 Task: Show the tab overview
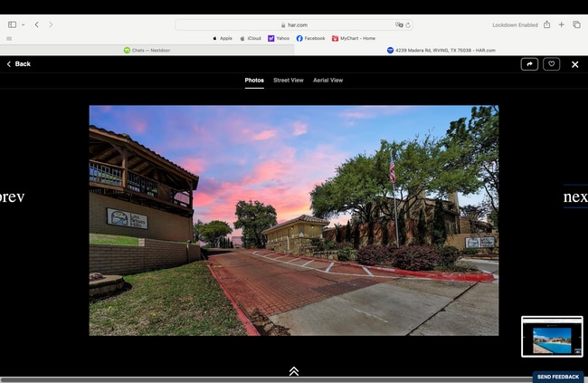pyautogui.click(x=576, y=24)
